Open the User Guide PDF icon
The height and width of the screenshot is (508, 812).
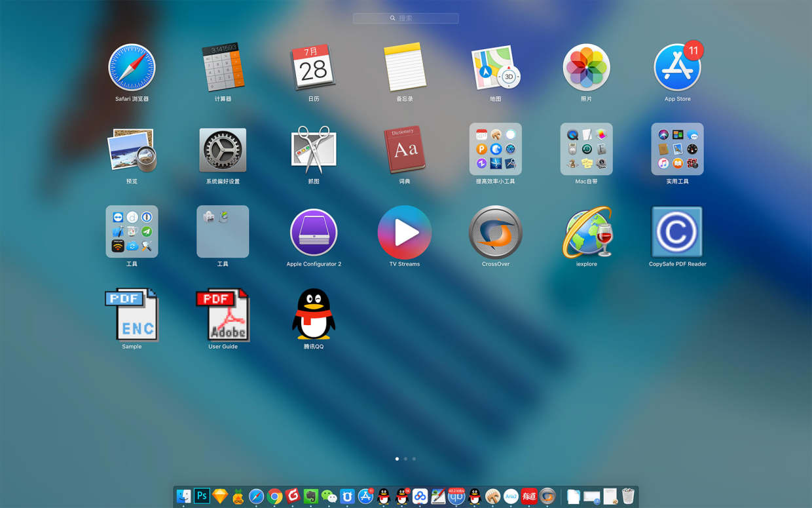[223, 315]
